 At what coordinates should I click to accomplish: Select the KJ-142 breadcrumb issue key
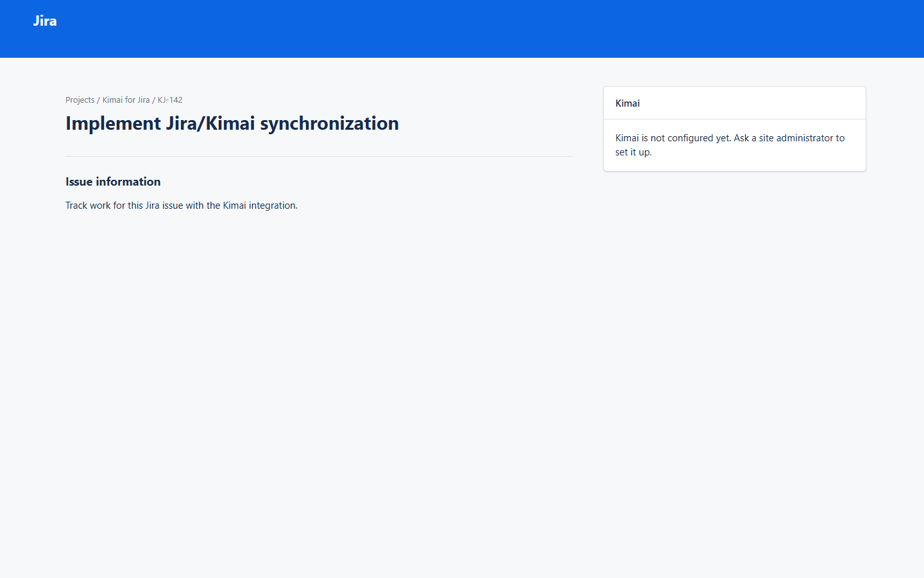170,100
